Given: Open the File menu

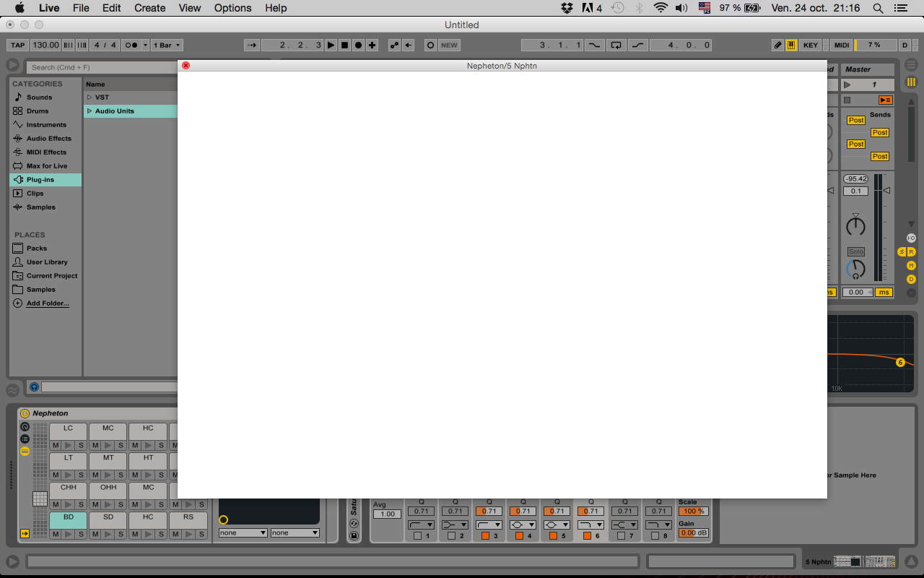Looking at the screenshot, I should coord(81,8).
